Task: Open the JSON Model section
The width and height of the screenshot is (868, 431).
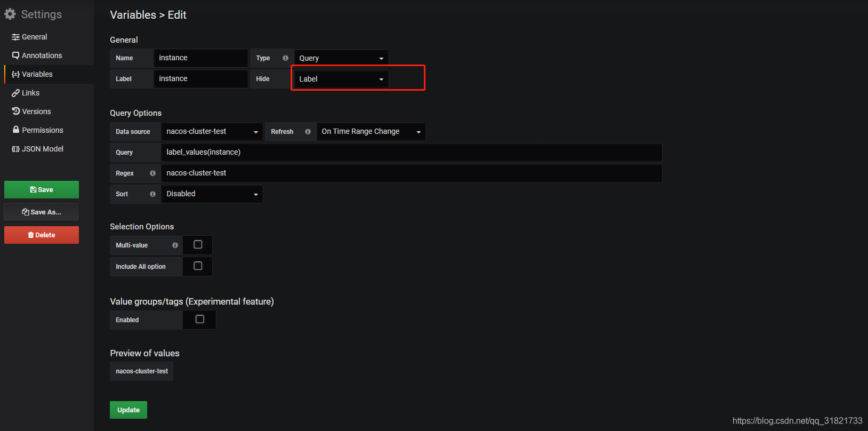Action: click(37, 149)
